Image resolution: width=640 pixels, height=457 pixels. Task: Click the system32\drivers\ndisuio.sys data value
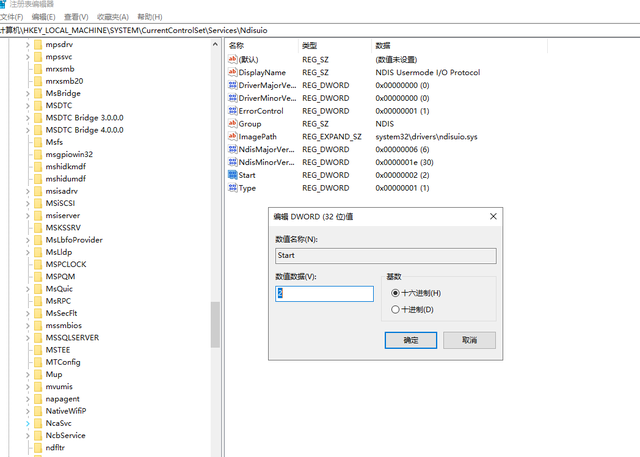pyautogui.click(x=426, y=137)
